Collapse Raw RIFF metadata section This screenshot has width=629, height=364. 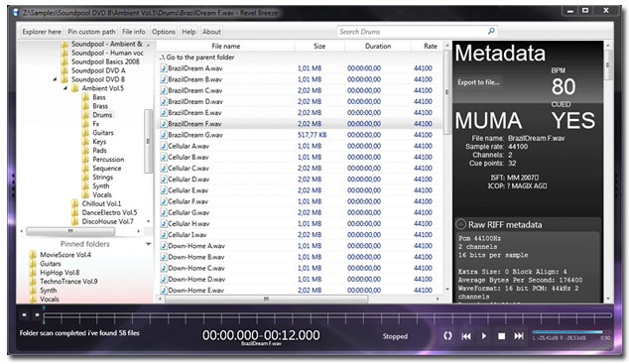[x=461, y=224]
